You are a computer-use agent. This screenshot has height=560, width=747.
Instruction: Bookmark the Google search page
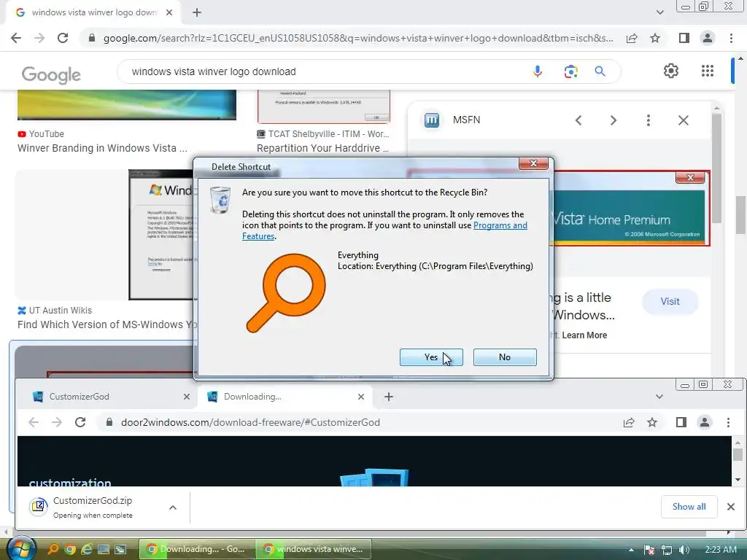(x=655, y=38)
